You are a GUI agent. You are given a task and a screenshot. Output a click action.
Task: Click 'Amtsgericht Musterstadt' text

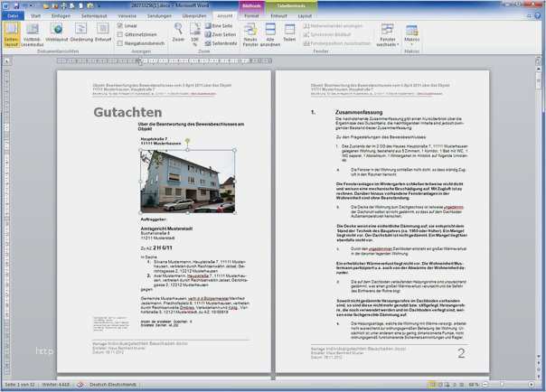pos(166,229)
